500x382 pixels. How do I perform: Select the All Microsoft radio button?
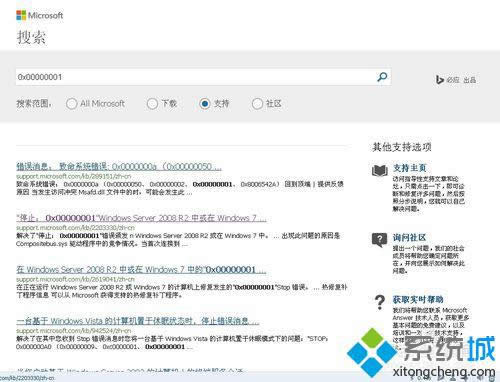[x=71, y=104]
